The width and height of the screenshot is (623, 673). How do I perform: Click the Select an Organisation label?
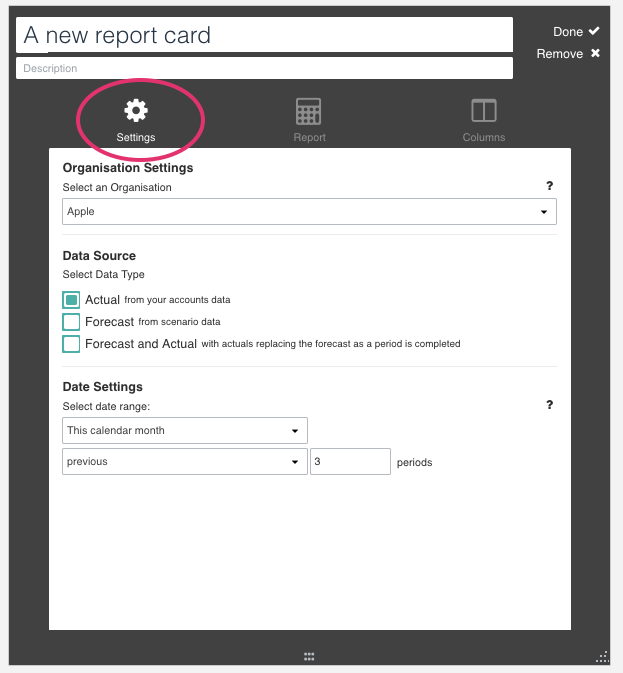tap(117, 188)
